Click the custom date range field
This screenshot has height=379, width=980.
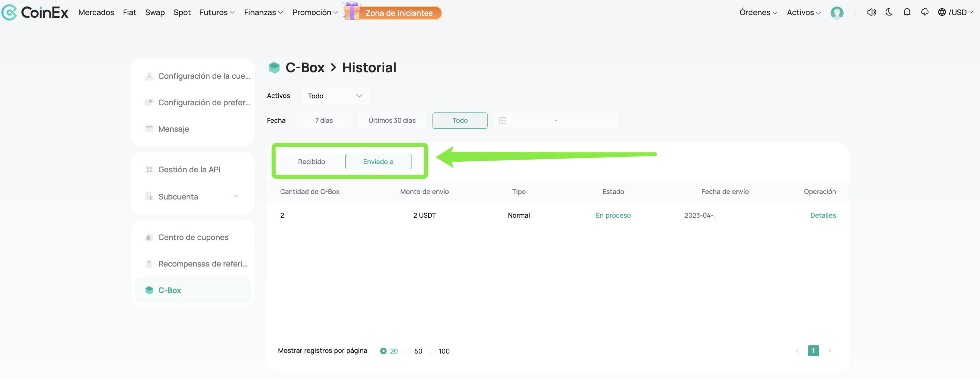[556, 120]
